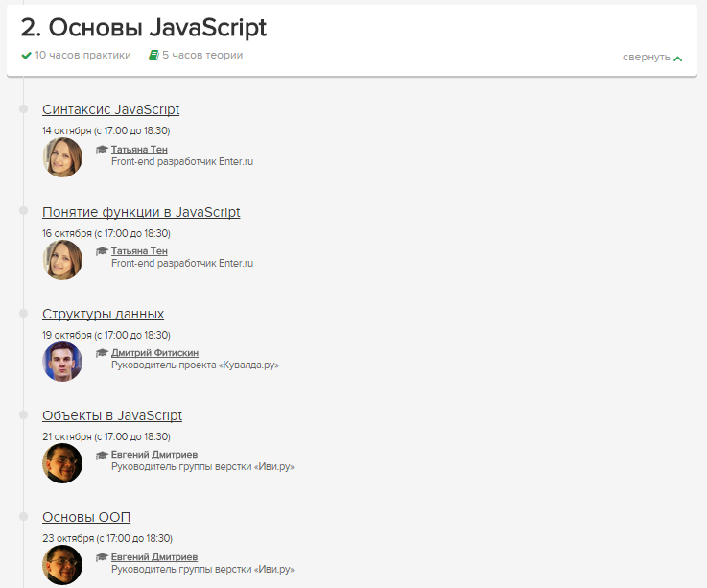Open the Понятие функции в JavaScript lesson

point(141,212)
